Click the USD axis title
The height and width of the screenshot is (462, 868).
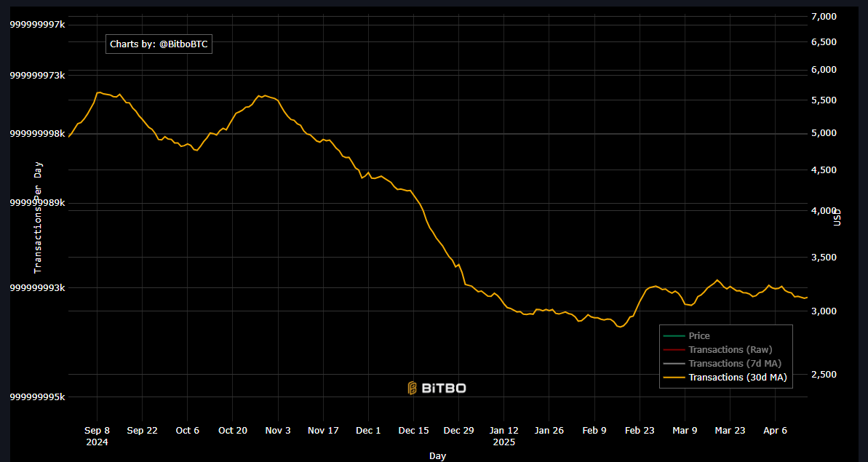pos(837,217)
